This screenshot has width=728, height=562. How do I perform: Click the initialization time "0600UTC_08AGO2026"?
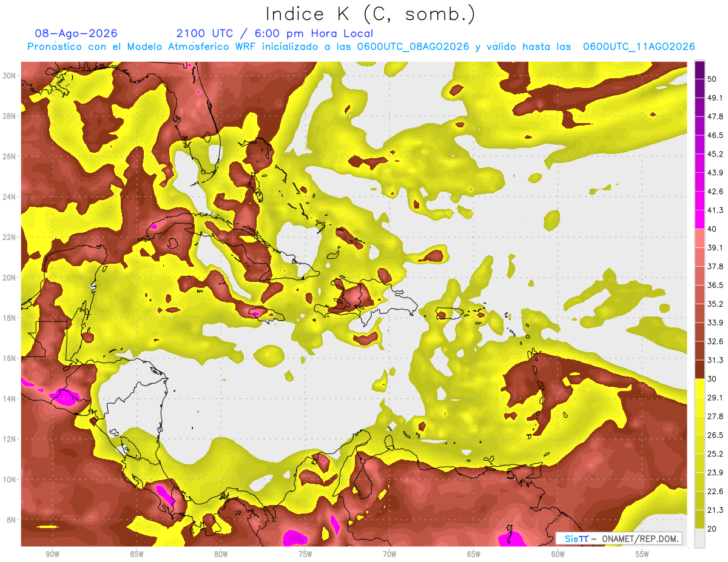point(413,47)
